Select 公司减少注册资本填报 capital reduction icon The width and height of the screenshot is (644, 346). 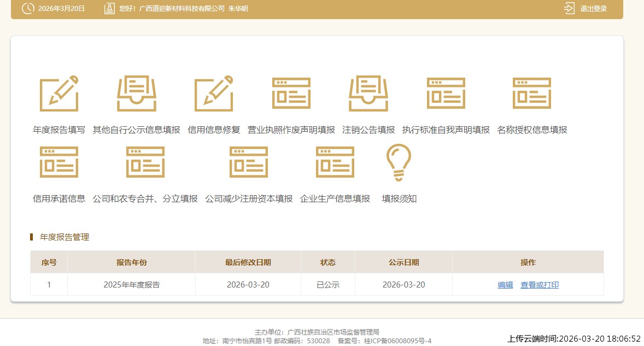(x=249, y=161)
